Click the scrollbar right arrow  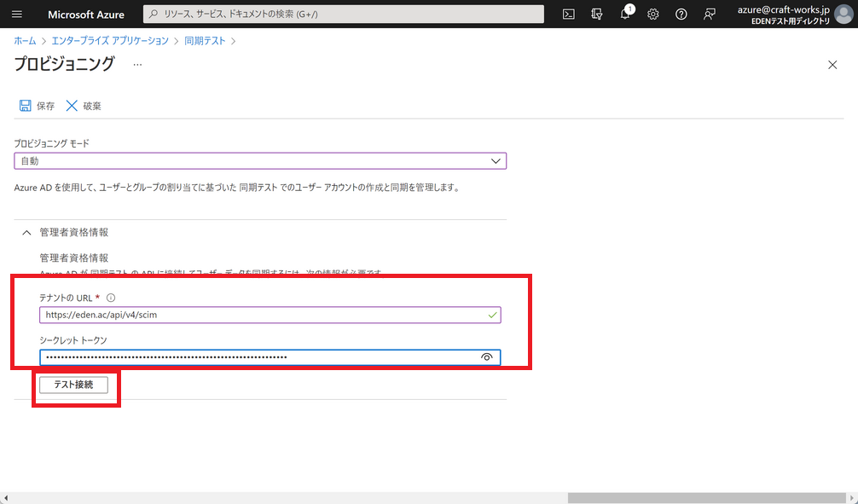853,498
